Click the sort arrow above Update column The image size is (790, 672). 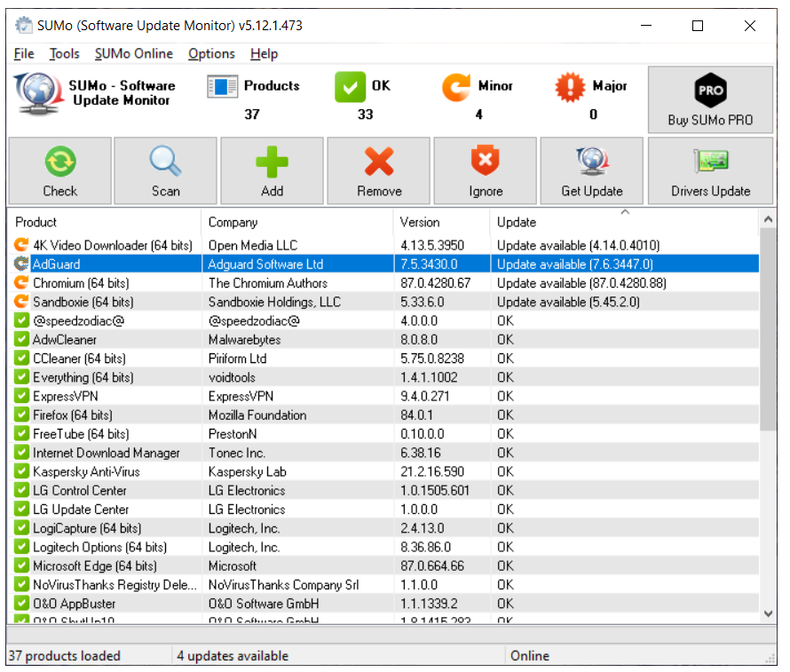pyautogui.click(x=625, y=212)
